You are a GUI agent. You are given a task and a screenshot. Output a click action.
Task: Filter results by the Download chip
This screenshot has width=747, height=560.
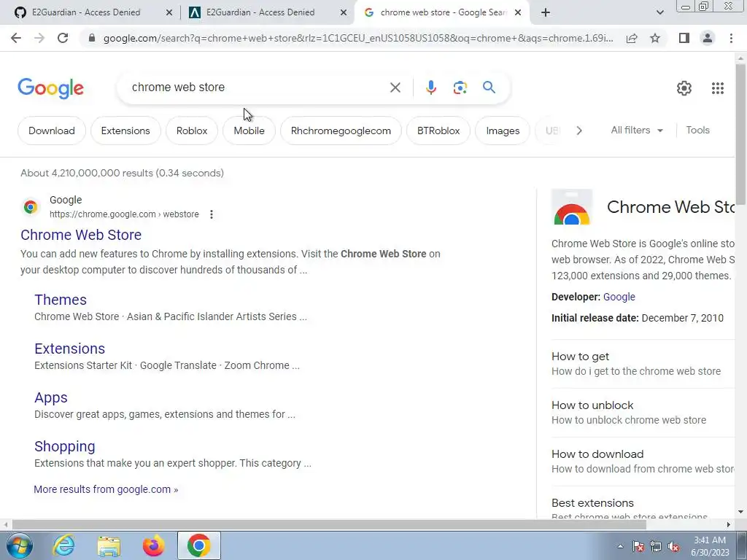click(x=52, y=131)
